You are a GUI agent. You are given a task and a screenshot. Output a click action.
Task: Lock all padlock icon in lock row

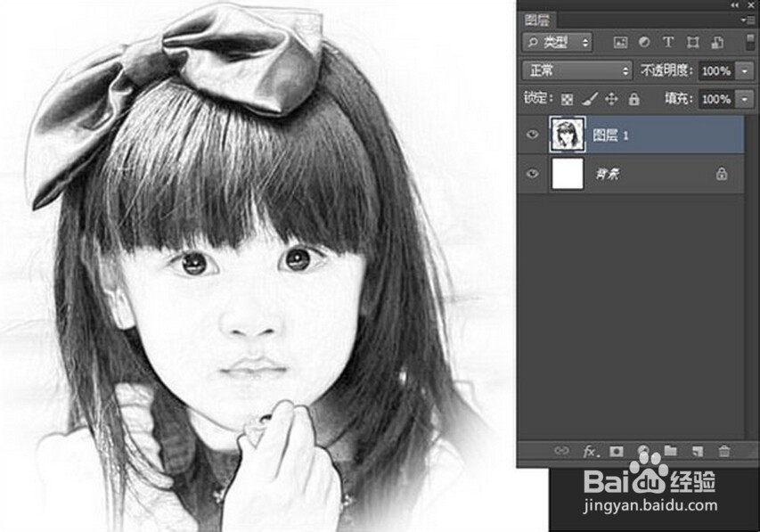click(634, 99)
